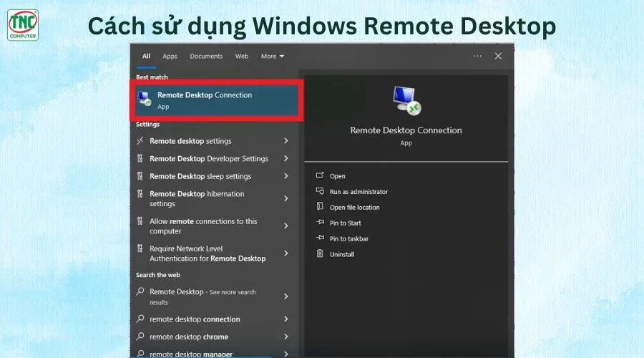
Task: Choose Open file location
Action: pyautogui.click(x=354, y=207)
